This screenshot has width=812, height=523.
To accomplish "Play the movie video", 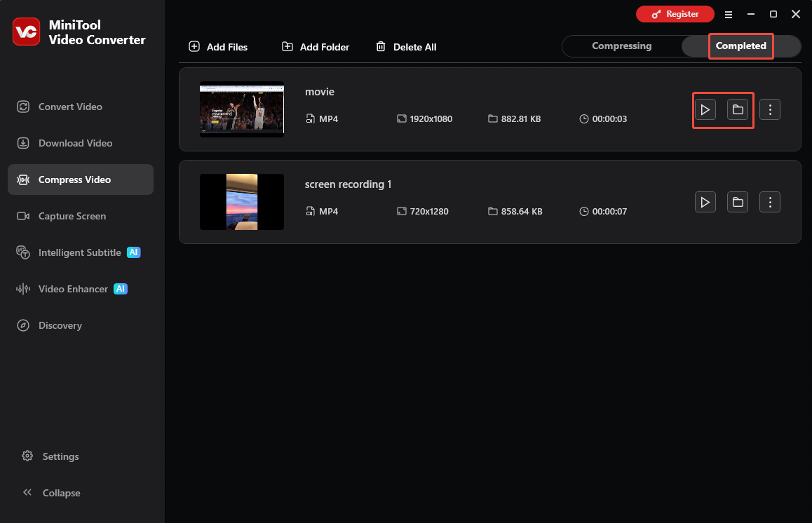I will click(x=705, y=109).
